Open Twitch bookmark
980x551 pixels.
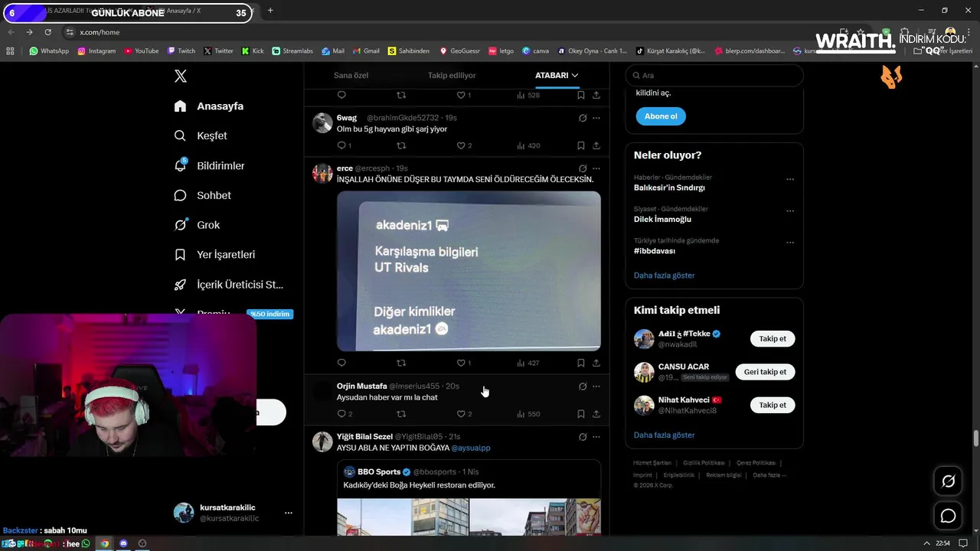[181, 51]
